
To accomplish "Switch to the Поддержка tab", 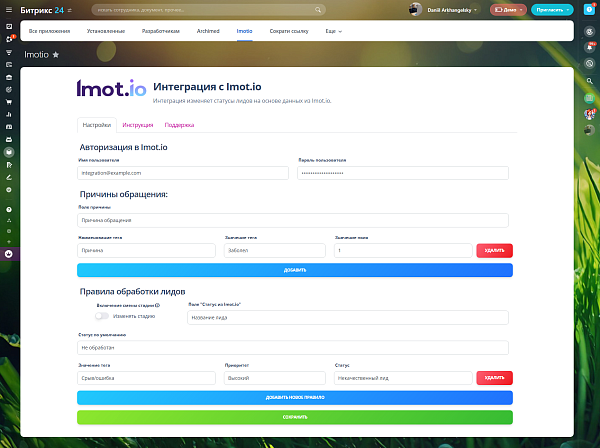I will point(179,125).
